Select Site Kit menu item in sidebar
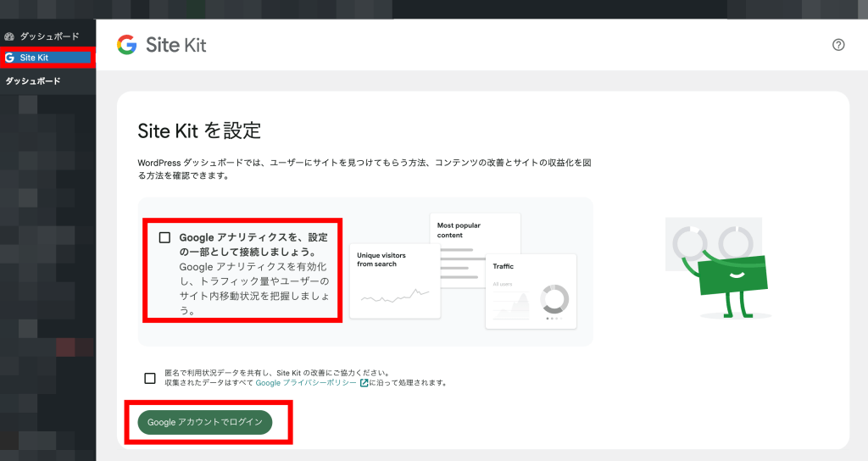The width and height of the screenshot is (868, 461). pos(47,58)
